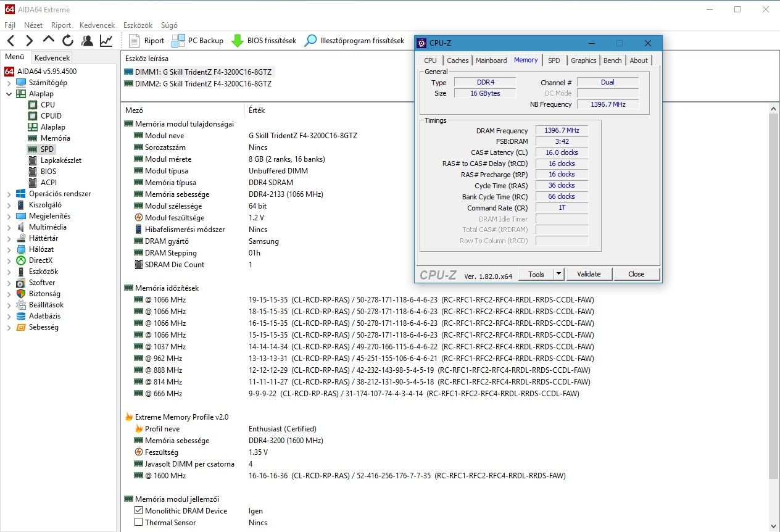Switch to CPU tab in CPU-Z
Image resolution: width=780 pixels, height=532 pixels.
click(x=430, y=60)
